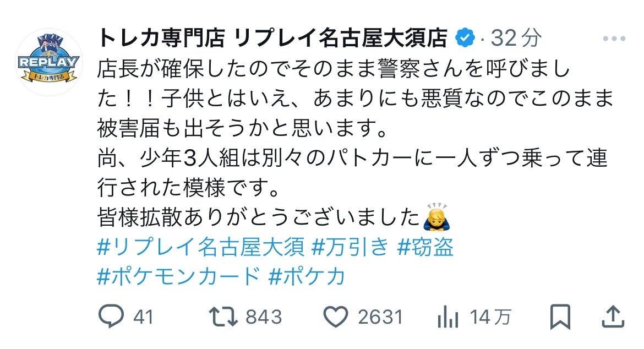Click the 32分 timestamp

pos(516,38)
